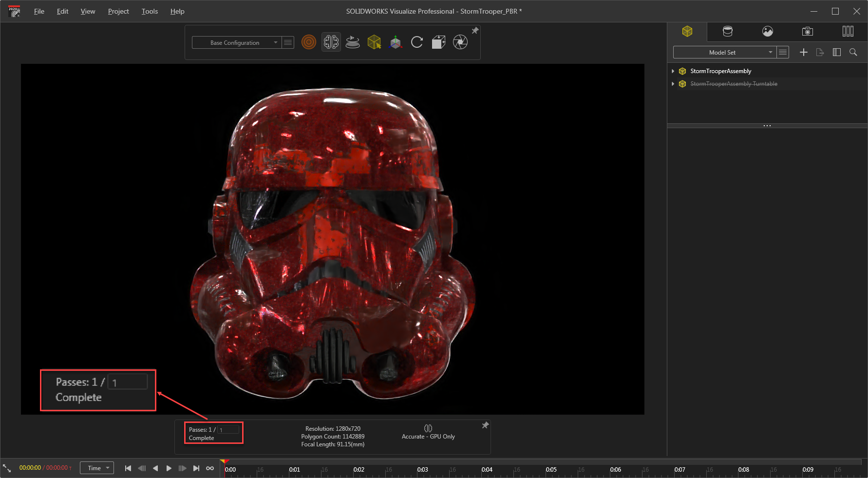Click the yellow cube model selection icon

(x=374, y=42)
